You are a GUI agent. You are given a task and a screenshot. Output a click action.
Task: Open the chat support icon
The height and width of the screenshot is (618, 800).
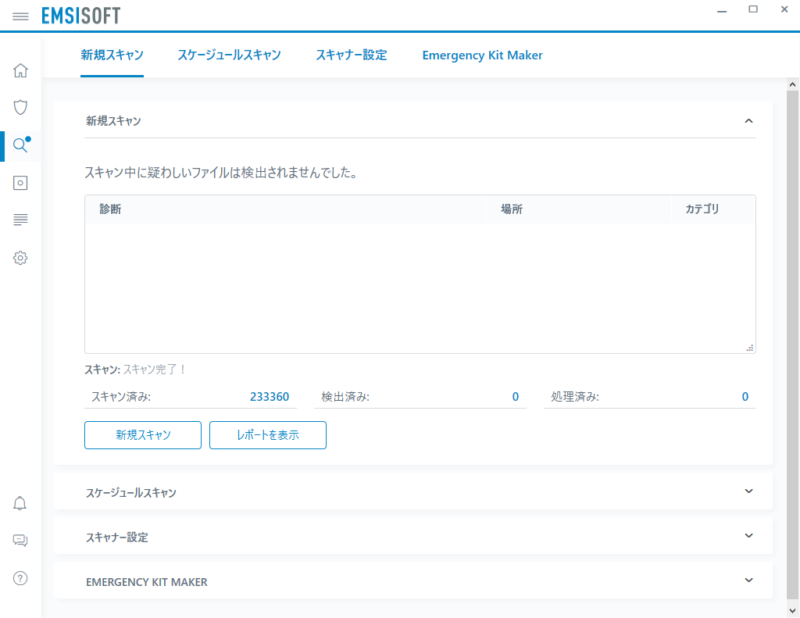(20, 541)
